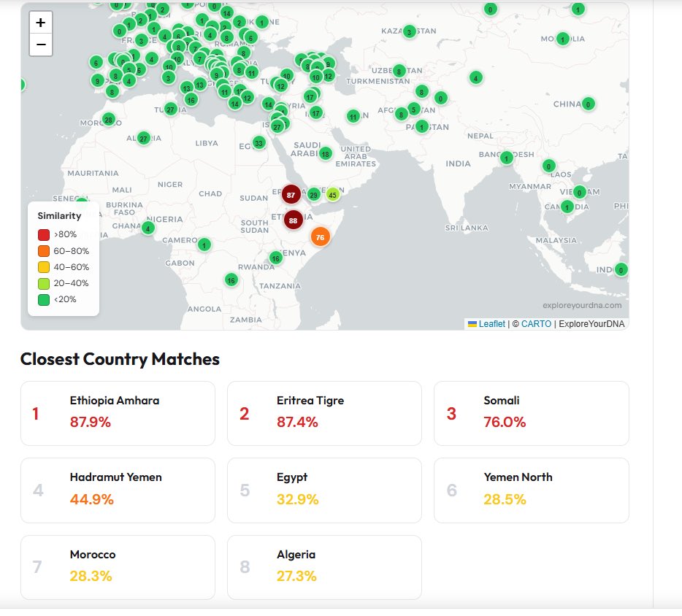This screenshot has width=682, height=616.
Task: Click the light green 20–40% legend swatch
Action: (44, 283)
